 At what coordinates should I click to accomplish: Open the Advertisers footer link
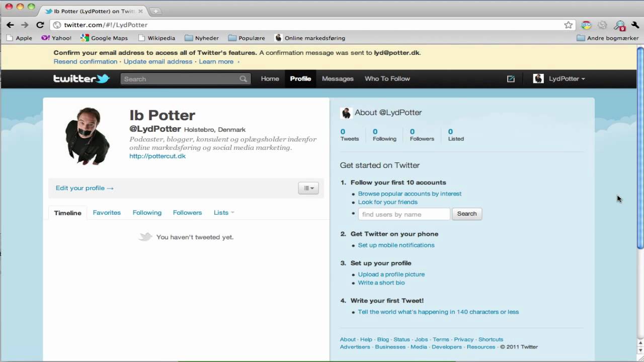pyautogui.click(x=355, y=347)
